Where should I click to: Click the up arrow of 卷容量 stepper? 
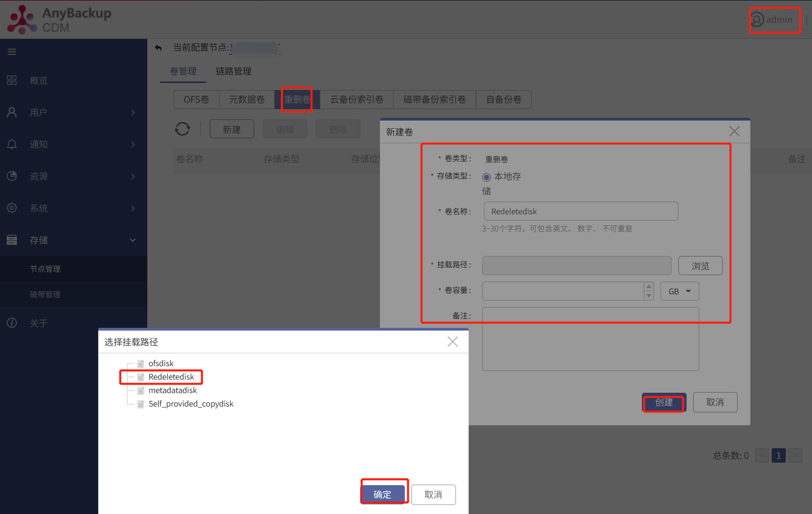click(x=649, y=287)
